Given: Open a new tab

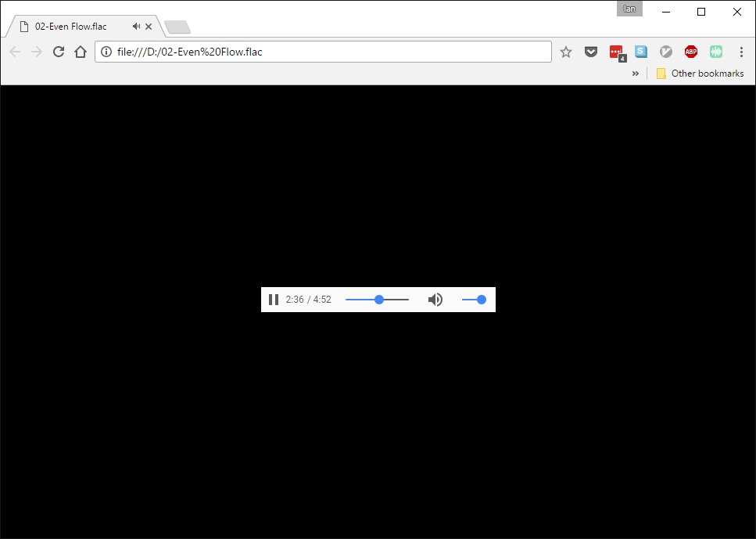Looking at the screenshot, I should [x=177, y=27].
